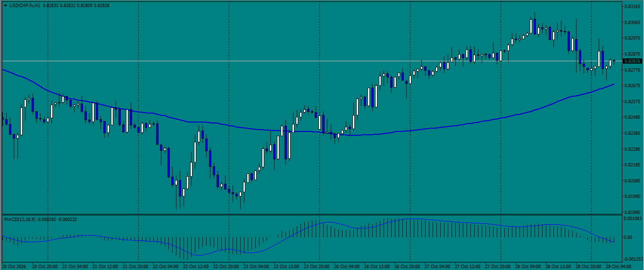Click the 0.82870 price axis label
The height and width of the screenshot is (270, 644).
click(x=632, y=54)
